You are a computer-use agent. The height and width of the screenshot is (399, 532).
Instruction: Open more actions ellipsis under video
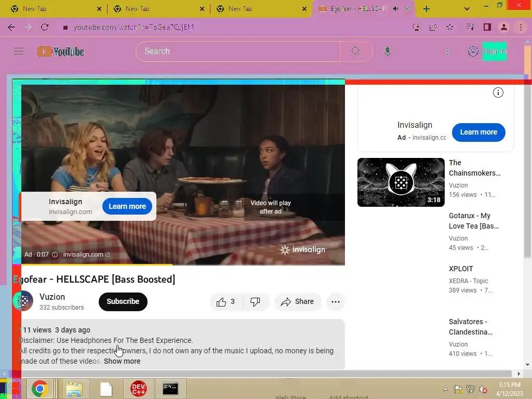click(336, 302)
